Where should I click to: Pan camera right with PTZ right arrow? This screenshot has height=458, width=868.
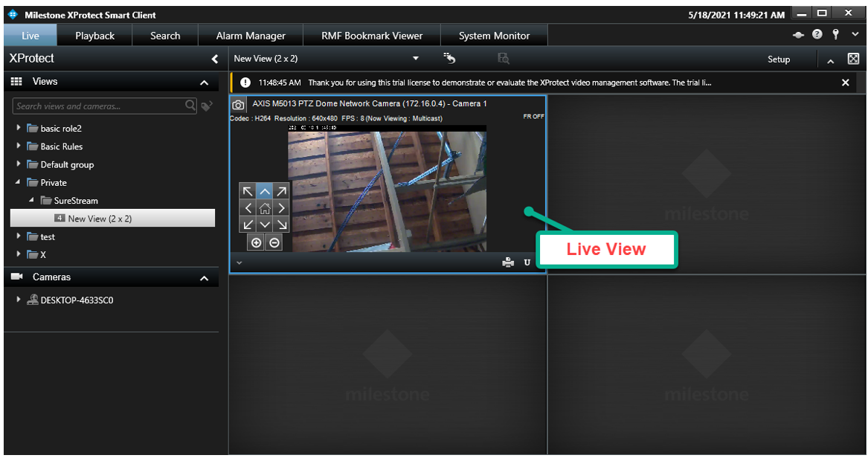point(281,208)
